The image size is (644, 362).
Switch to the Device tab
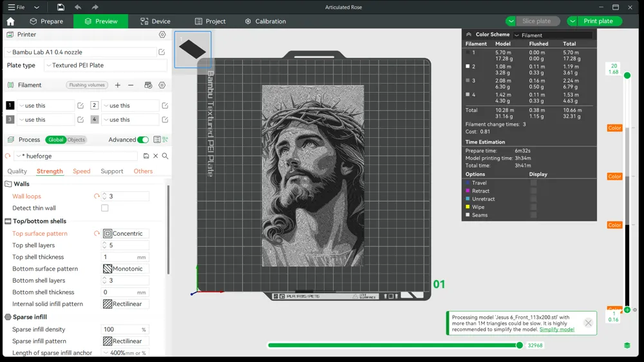(x=155, y=21)
